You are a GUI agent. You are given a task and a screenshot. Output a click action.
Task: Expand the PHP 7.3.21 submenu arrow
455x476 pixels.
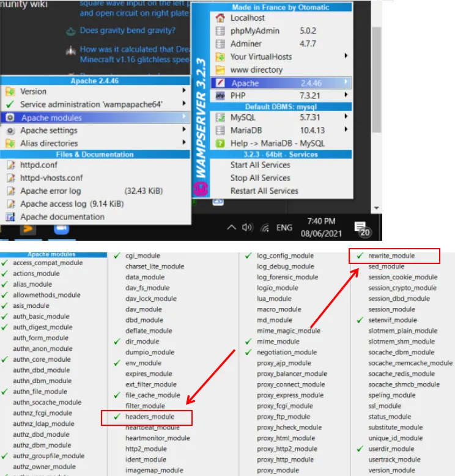[346, 95]
